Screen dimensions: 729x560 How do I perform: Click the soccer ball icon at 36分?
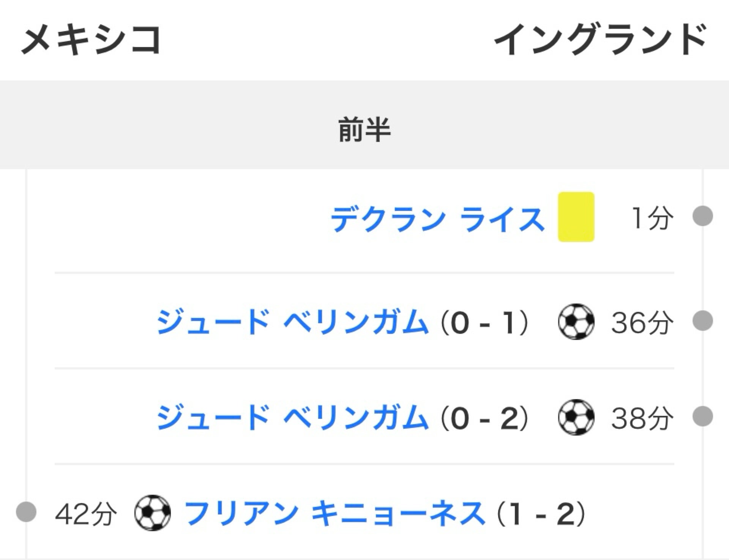coord(576,321)
